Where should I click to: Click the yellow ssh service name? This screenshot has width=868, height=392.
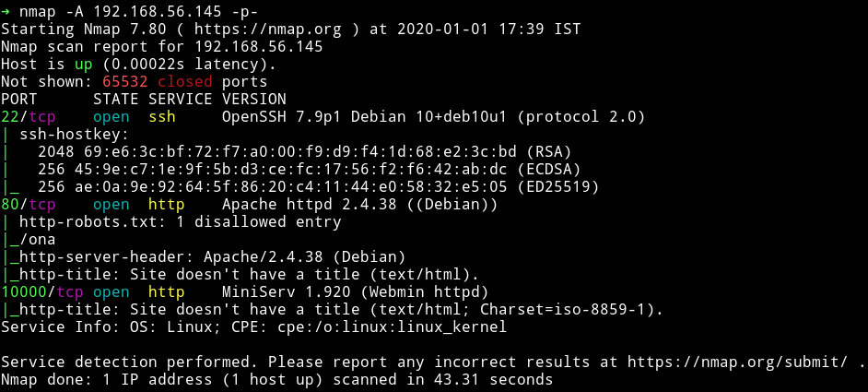tap(162, 117)
